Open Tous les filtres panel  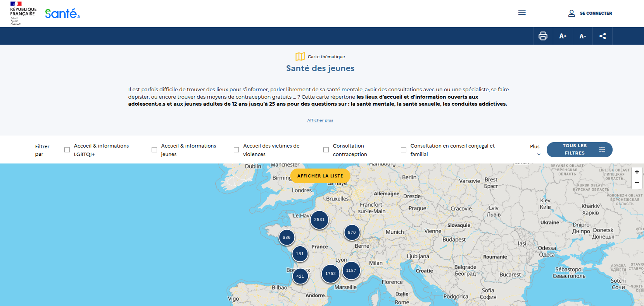(579, 150)
